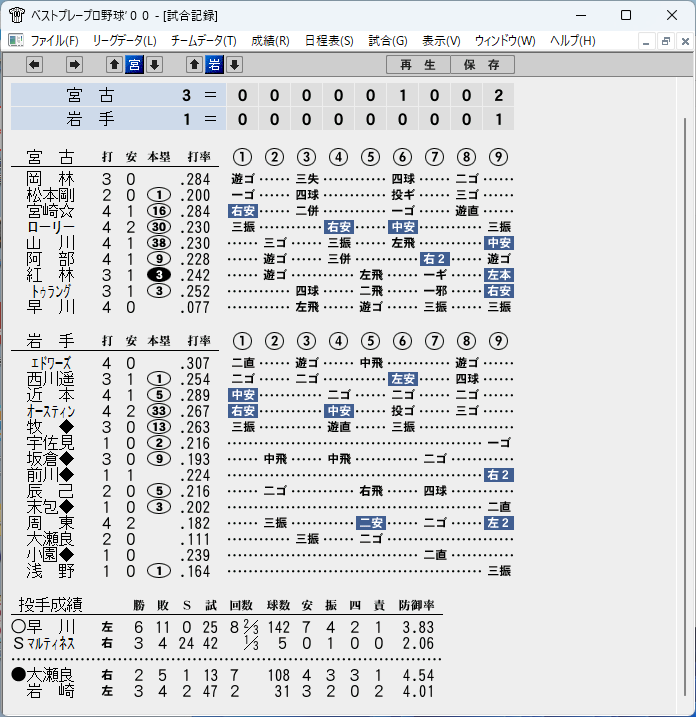
Task: Click 近本 first inning 中安 result
Action: (243, 395)
